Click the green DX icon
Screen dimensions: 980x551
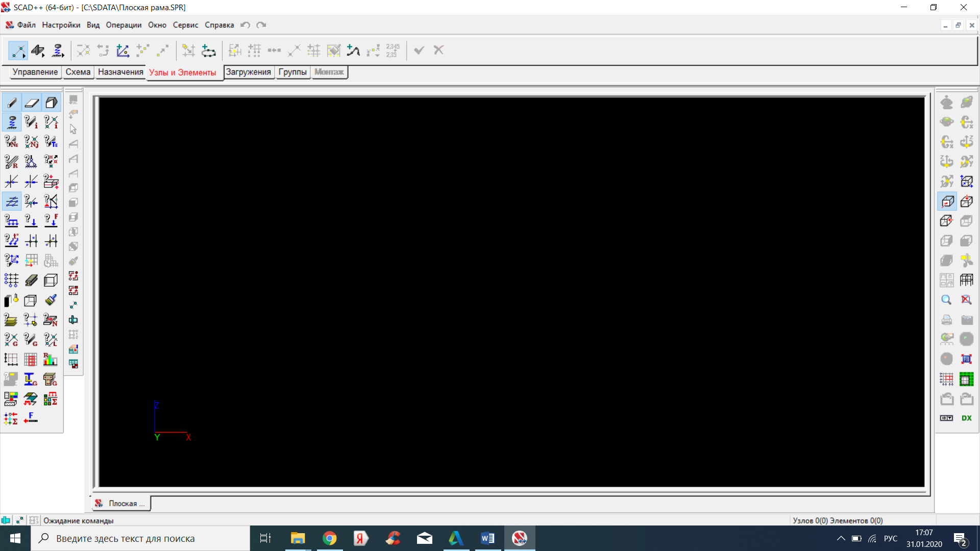pyautogui.click(x=967, y=418)
